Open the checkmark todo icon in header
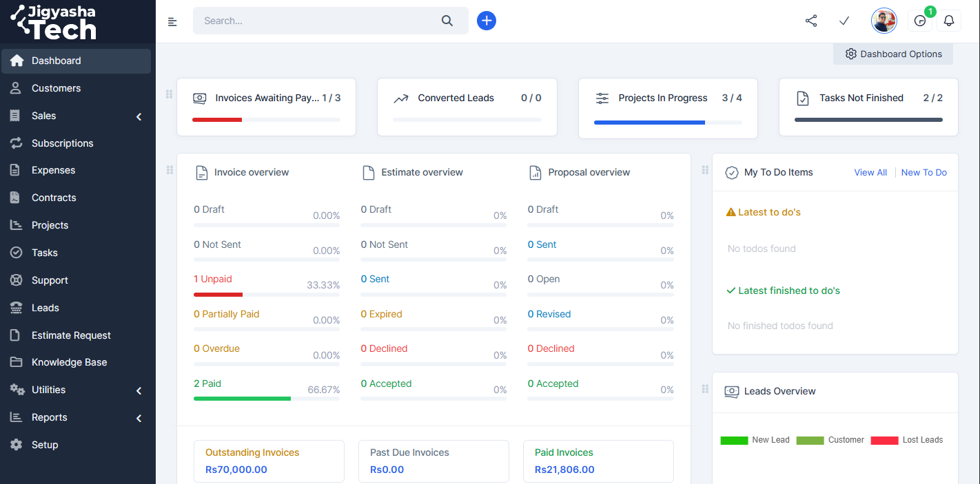The width and height of the screenshot is (980, 484). click(x=844, y=21)
